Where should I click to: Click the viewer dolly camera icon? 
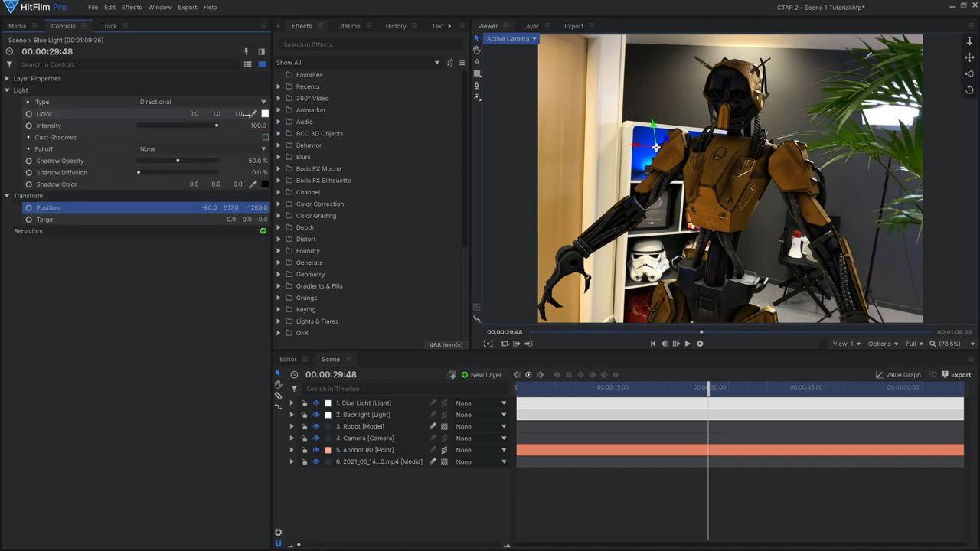(969, 41)
